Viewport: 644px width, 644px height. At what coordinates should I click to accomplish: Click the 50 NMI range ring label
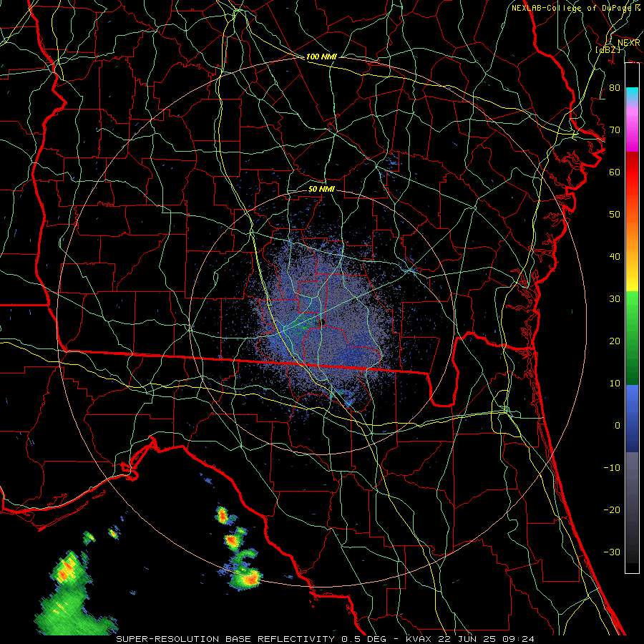pos(321,189)
